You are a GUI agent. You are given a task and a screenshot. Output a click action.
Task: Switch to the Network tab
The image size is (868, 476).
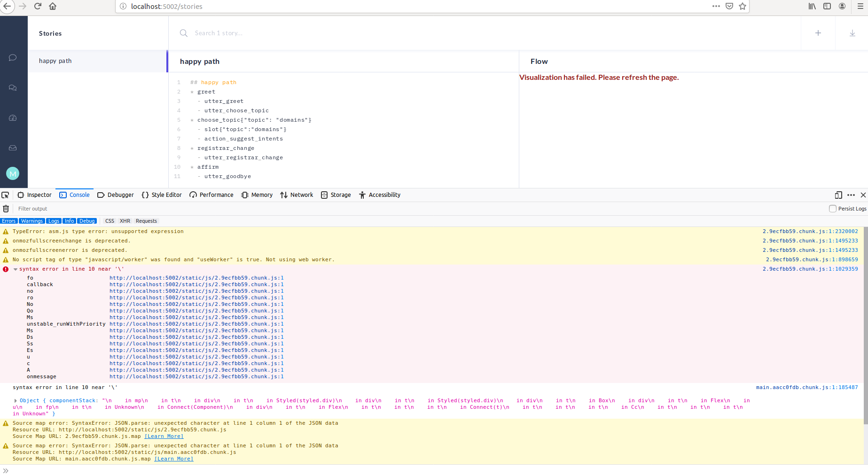297,195
